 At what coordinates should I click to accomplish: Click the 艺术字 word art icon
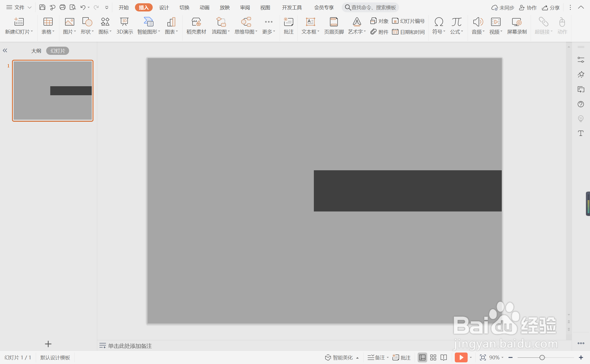[x=357, y=22]
